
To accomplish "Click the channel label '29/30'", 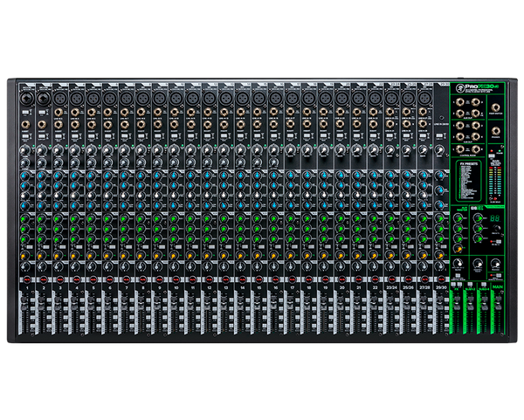I will [x=441, y=287].
